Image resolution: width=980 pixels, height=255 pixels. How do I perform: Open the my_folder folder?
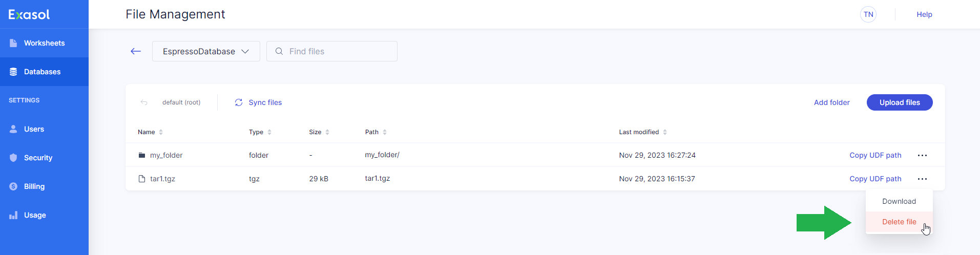[x=166, y=155]
